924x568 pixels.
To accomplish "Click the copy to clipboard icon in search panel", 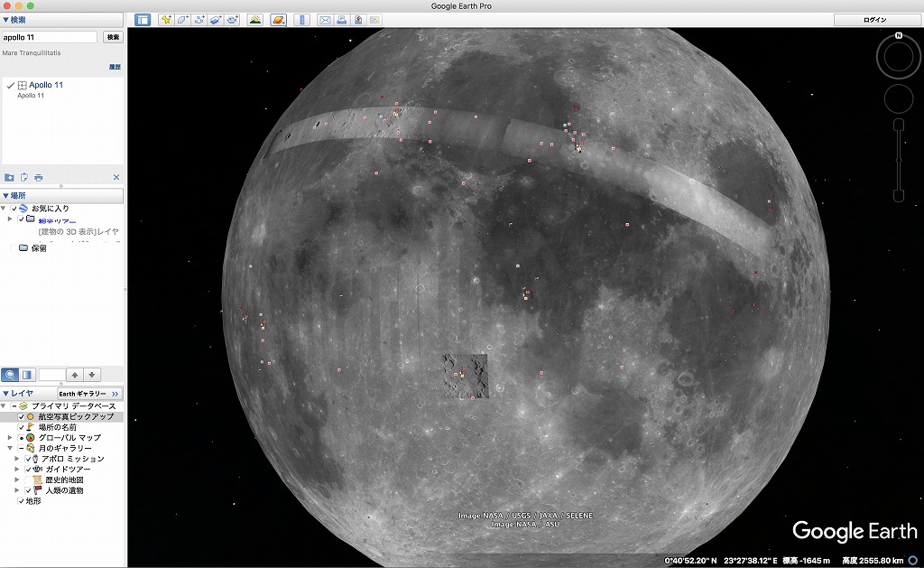I will [24, 178].
